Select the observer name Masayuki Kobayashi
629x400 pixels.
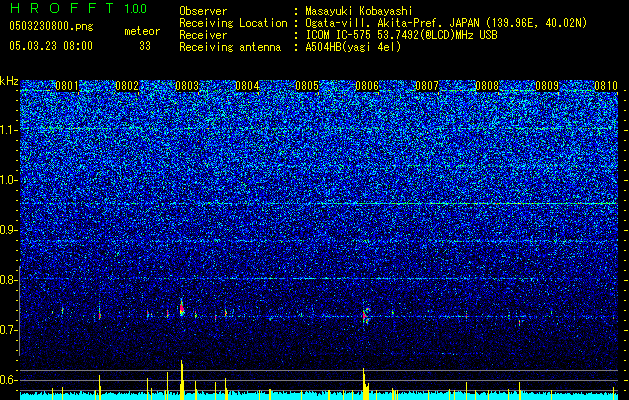(x=359, y=11)
